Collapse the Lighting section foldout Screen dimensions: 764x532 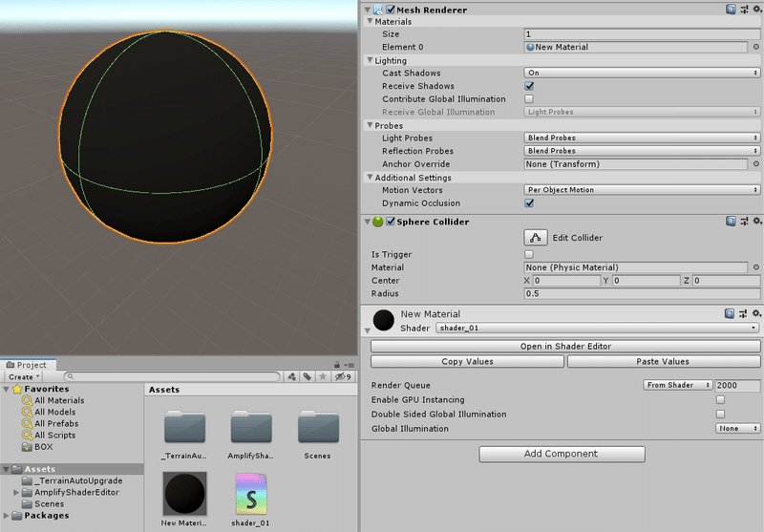pos(370,60)
